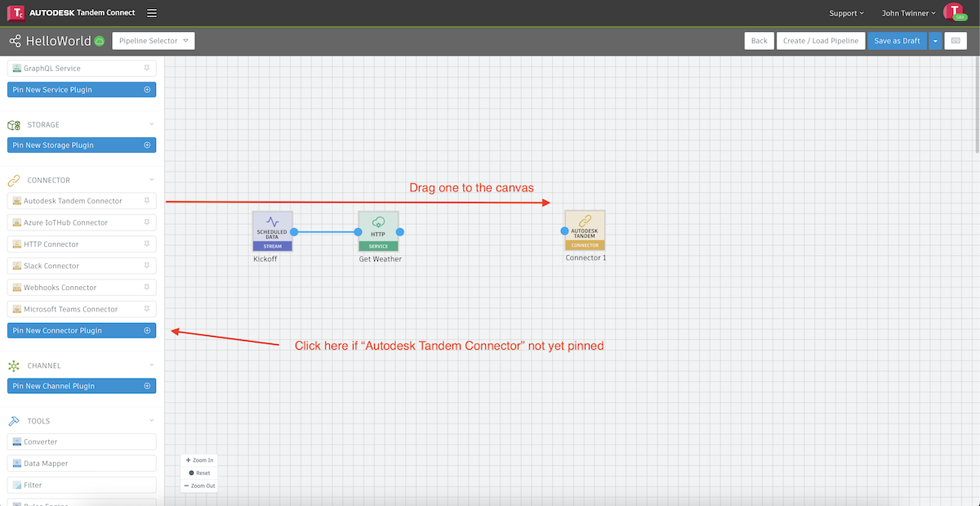
Task: Open the John Twinner user menu
Action: [x=908, y=13]
